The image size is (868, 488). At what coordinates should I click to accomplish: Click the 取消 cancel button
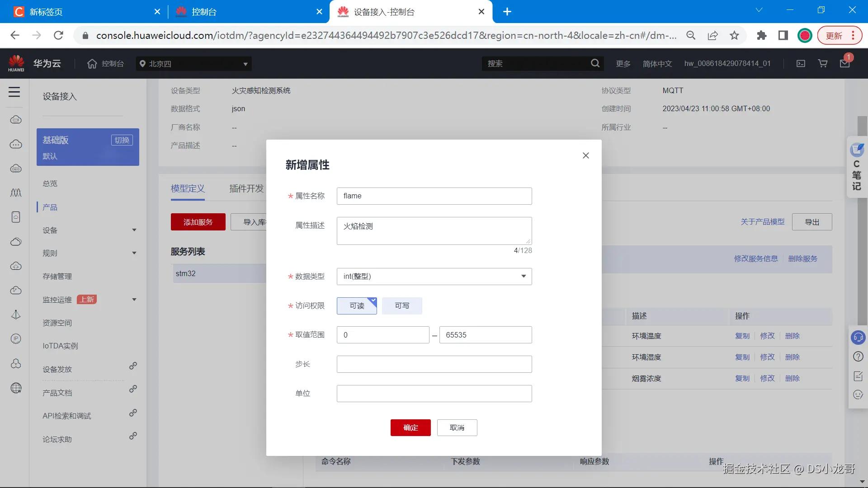tap(457, 428)
